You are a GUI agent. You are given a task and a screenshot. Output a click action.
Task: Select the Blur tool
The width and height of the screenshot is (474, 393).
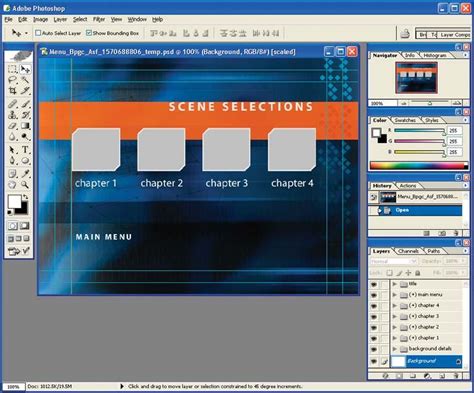point(12,137)
